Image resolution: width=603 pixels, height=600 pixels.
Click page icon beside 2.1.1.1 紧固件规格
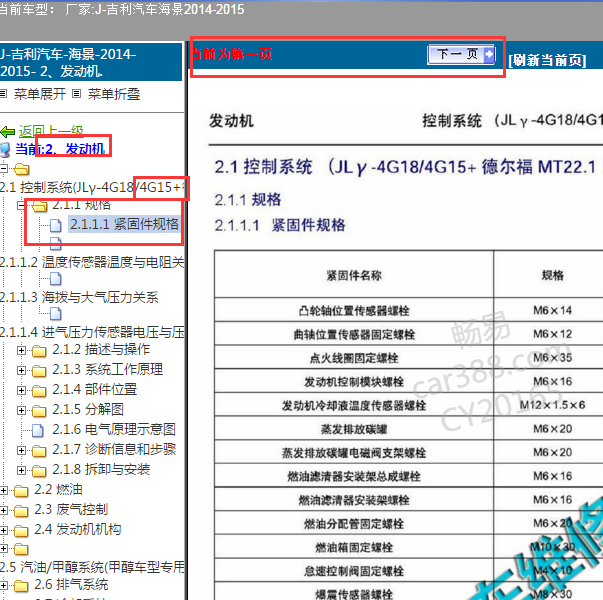(x=56, y=225)
